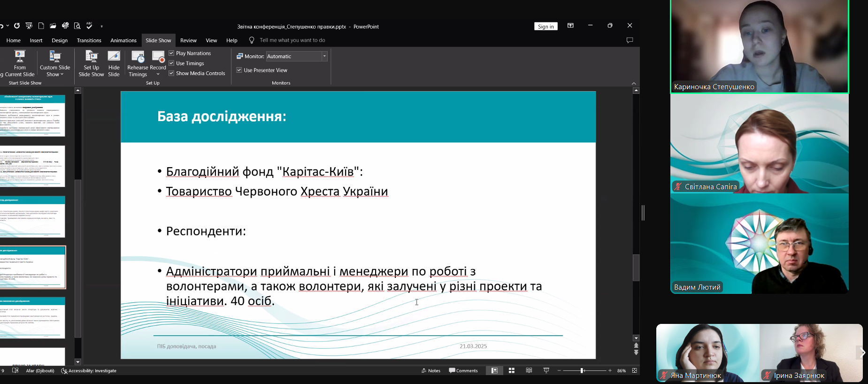Expand the Record dropdown arrow
868x384 pixels.
point(158,74)
